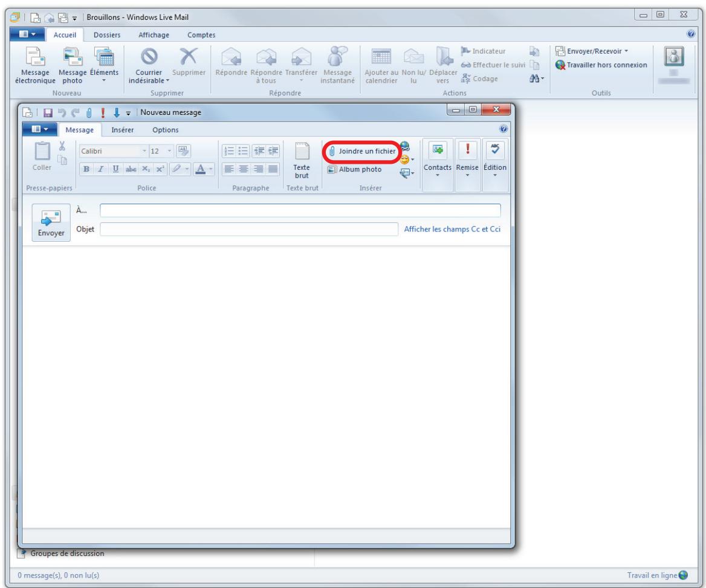Click the Coller paste icon
Screen dimensions: 706x588
pos(42,157)
